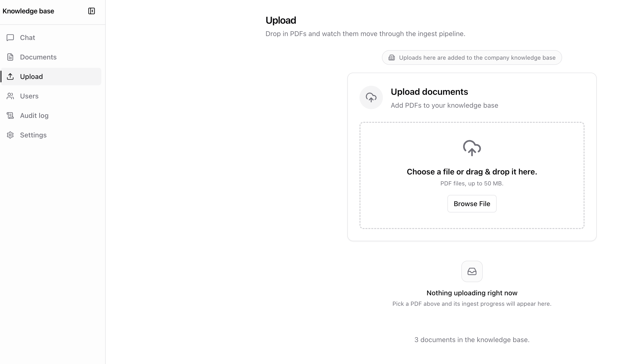Click the Upload arrow icon in sidebar
Viewport: 624px width, 364px height.
(10, 77)
